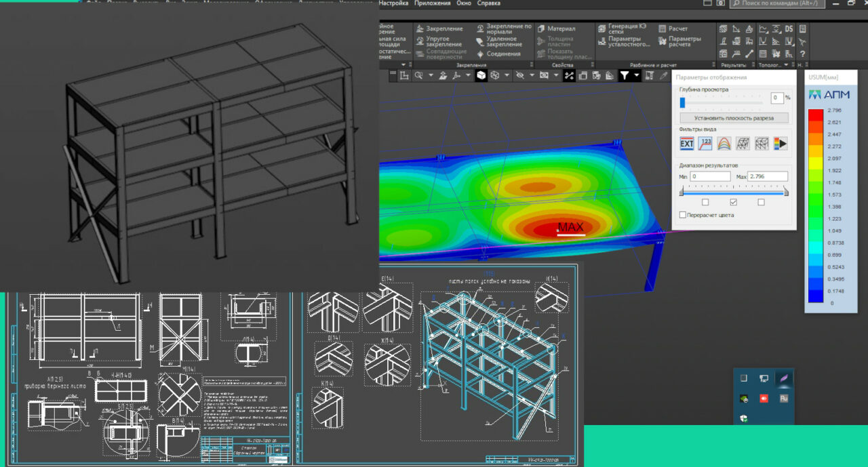Open the Окно menu
The image size is (868, 467).
tap(464, 3)
